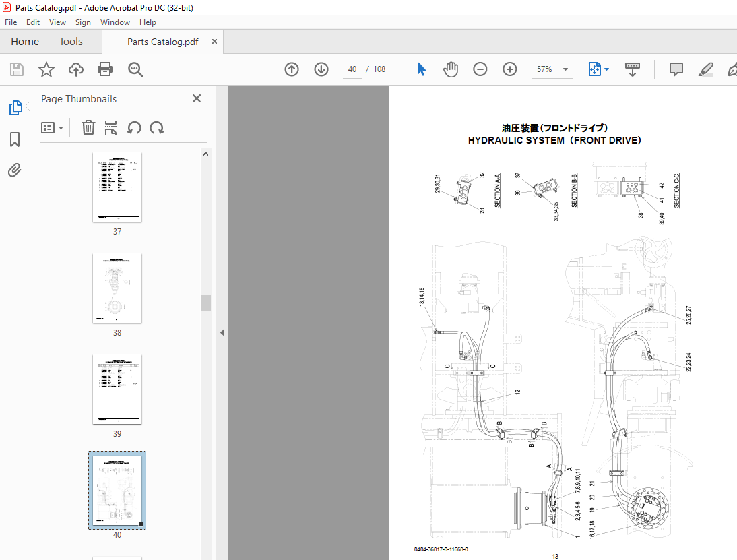
Task: Click the SECTION B-B label
Action: (574, 191)
